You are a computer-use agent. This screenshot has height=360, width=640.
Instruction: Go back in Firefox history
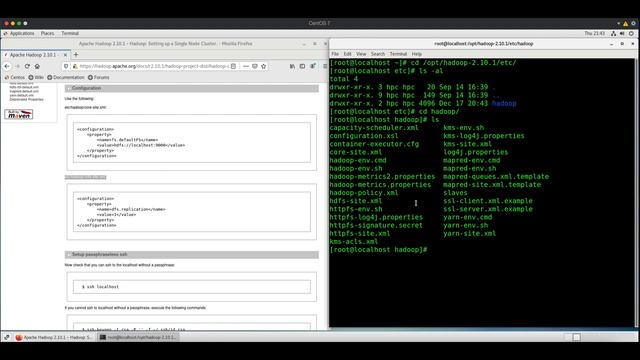[7, 66]
